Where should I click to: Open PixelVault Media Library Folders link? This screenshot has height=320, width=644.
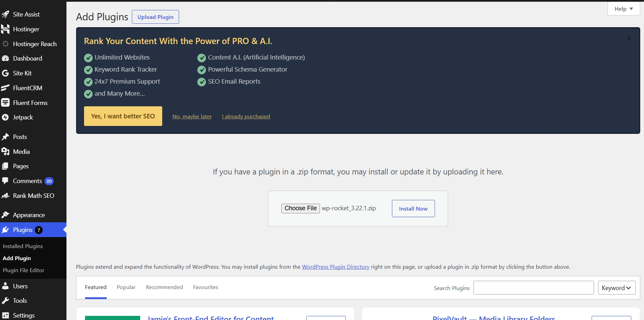click(x=494, y=318)
